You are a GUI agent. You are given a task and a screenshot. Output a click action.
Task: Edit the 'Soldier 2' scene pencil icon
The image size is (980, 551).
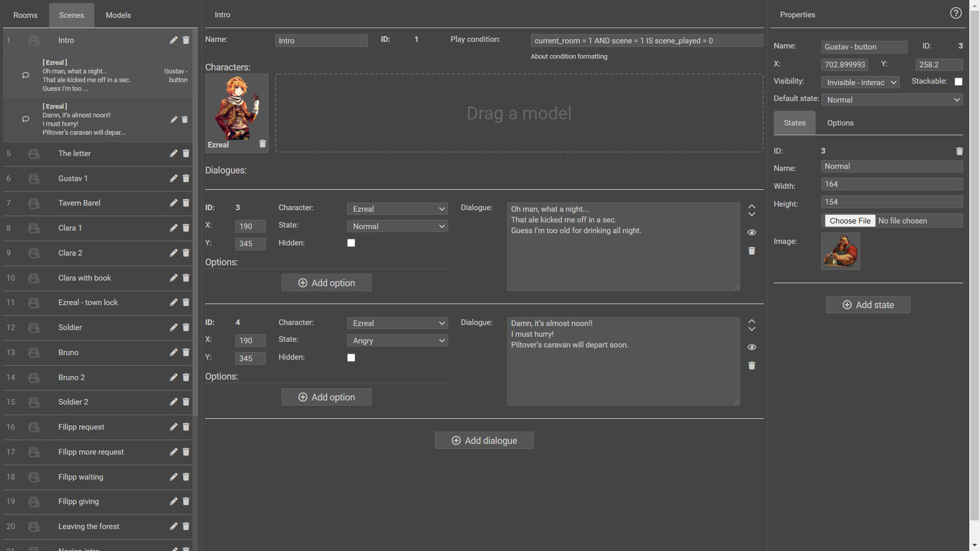174,402
